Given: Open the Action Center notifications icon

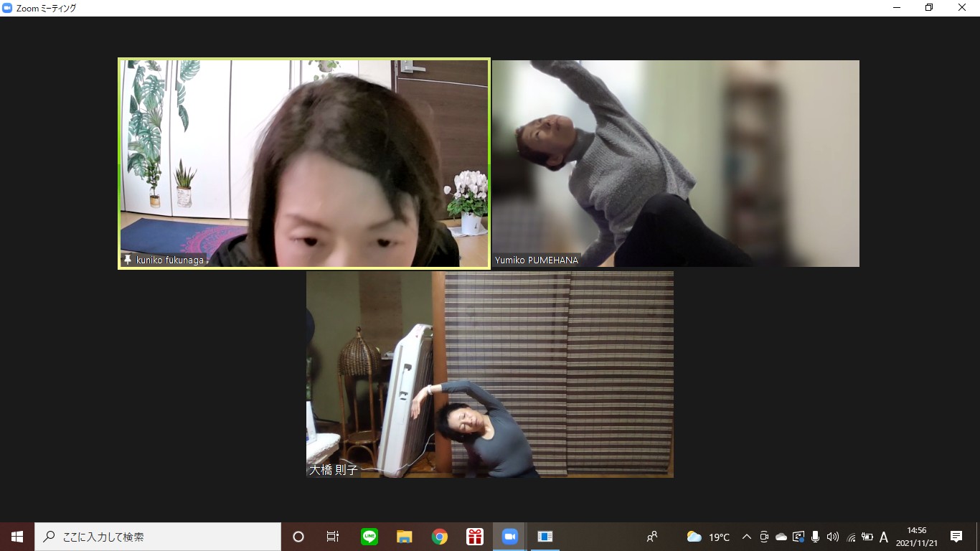Looking at the screenshot, I should coord(956,537).
